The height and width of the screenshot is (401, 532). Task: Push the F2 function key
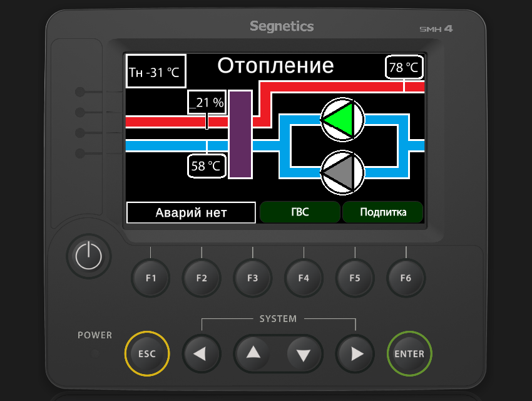click(x=202, y=278)
